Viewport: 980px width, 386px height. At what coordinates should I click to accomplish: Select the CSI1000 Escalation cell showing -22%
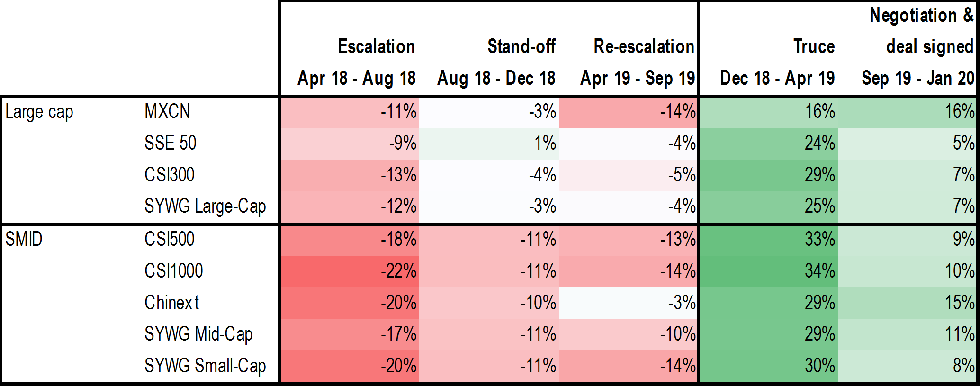(x=398, y=271)
